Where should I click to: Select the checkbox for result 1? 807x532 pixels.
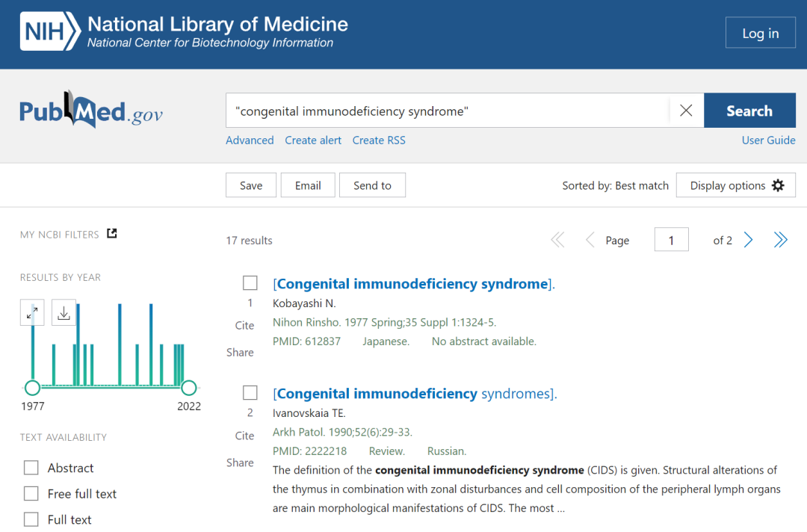tap(250, 282)
